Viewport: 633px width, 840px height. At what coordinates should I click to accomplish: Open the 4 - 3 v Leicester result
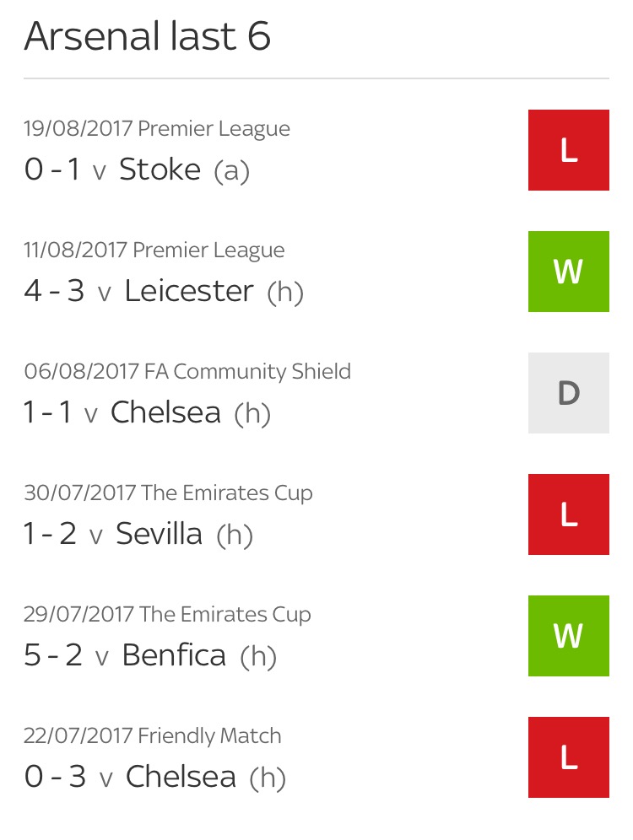coord(163,292)
